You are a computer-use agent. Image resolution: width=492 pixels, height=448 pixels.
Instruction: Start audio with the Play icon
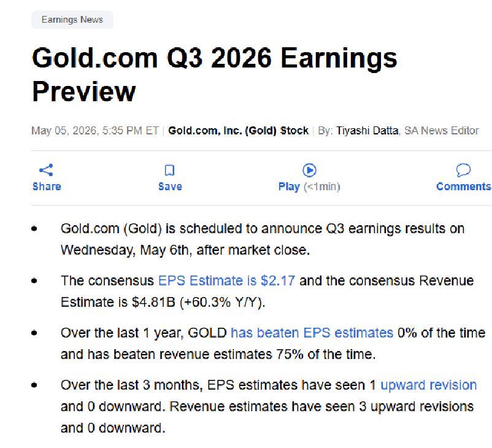[309, 170]
